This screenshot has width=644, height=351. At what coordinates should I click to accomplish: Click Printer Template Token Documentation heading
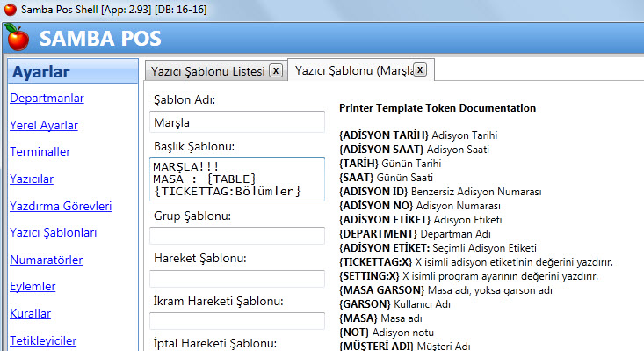[x=438, y=108]
